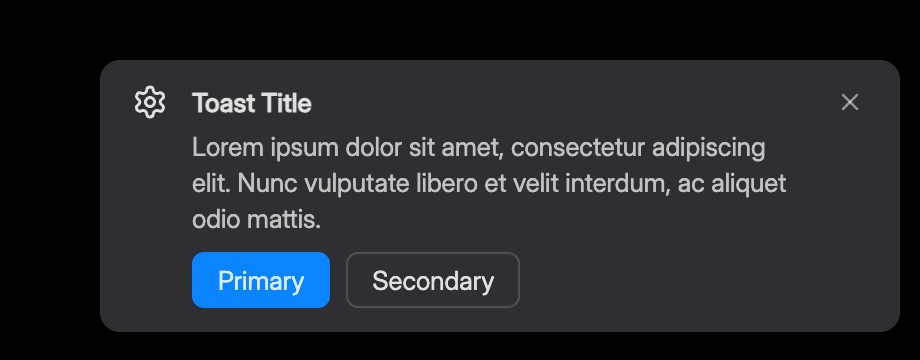This screenshot has width=920, height=360.
Task: Click the word adipiscing in first line
Action: click(x=708, y=149)
